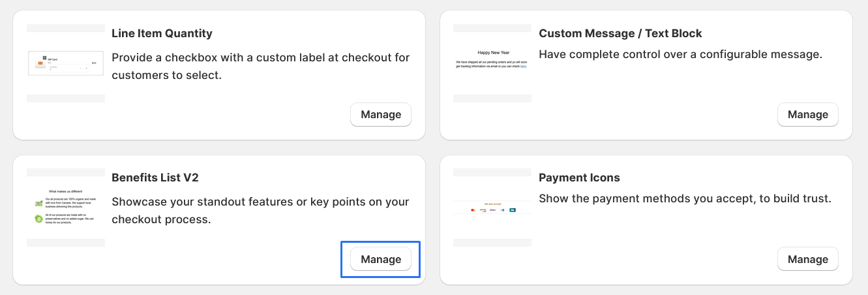
Task: Open Manage for Custom Message / Text Block
Action: 807,114
